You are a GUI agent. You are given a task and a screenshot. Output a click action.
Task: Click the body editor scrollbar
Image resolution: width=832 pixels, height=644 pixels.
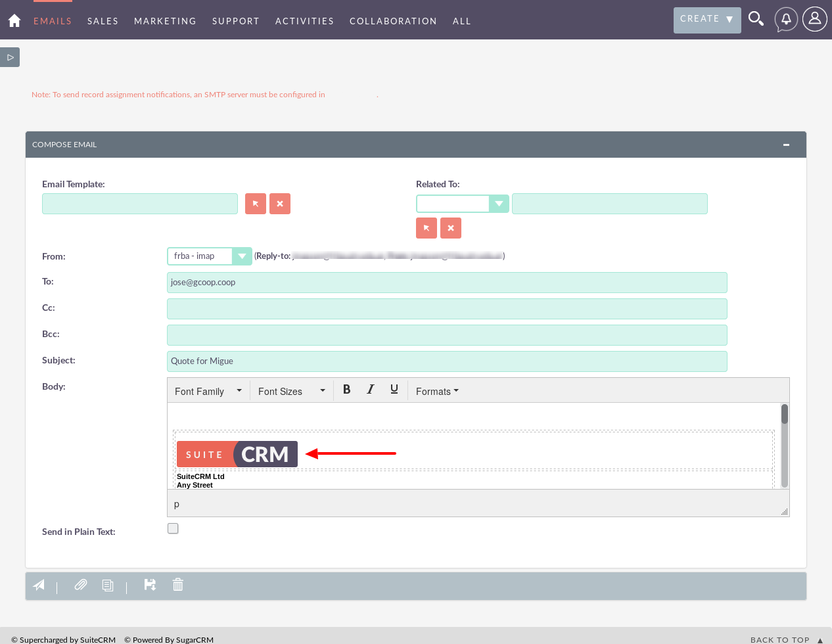click(785, 446)
